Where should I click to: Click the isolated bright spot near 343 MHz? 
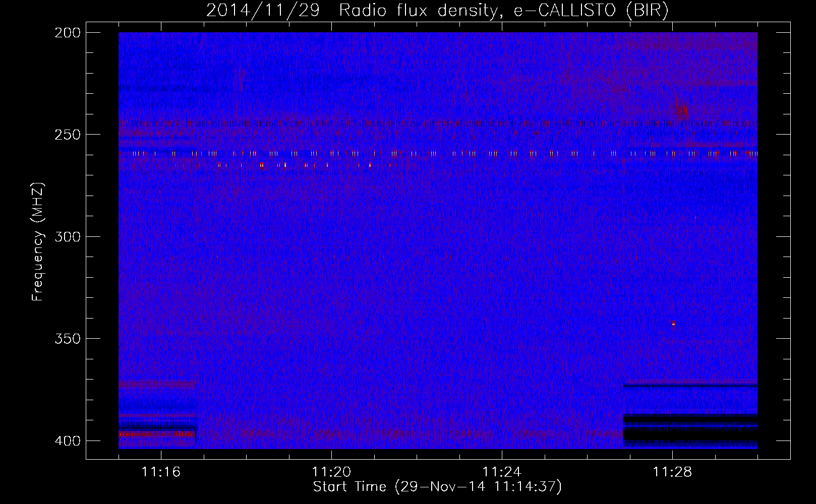[673, 324]
